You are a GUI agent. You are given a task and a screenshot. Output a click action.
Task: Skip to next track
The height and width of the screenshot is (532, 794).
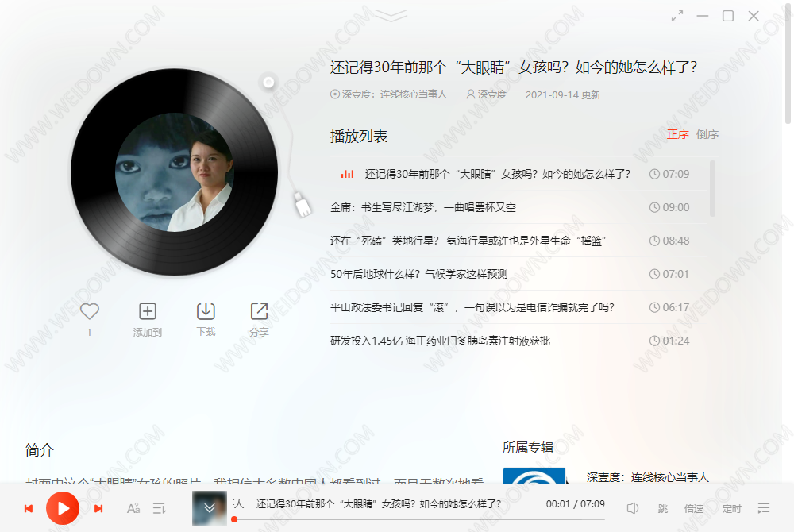tap(98, 508)
